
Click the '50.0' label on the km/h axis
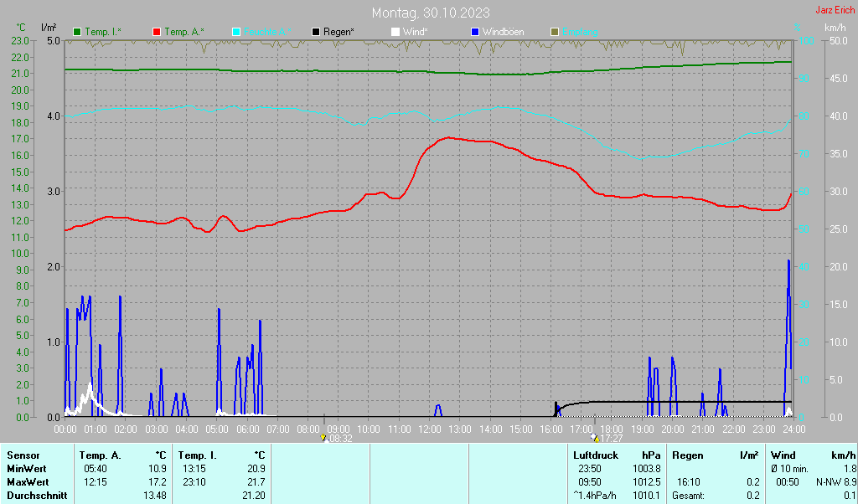(838, 40)
